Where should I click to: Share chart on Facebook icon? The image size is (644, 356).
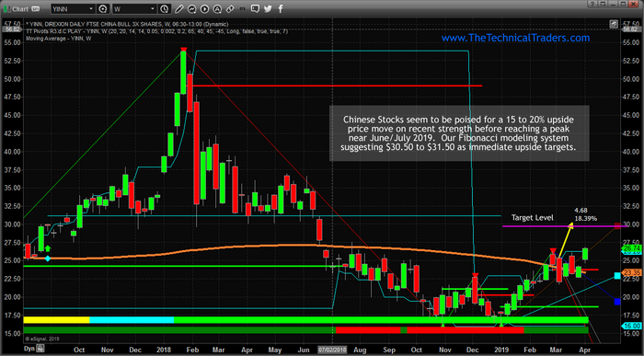tap(281, 8)
